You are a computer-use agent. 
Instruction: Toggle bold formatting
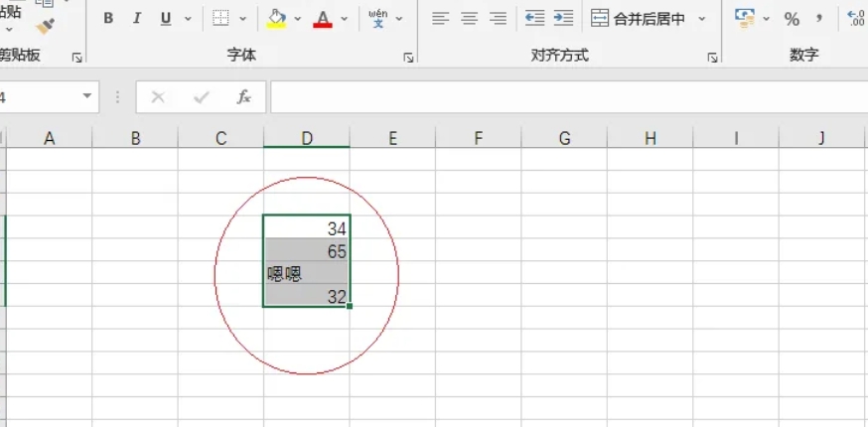(x=108, y=19)
